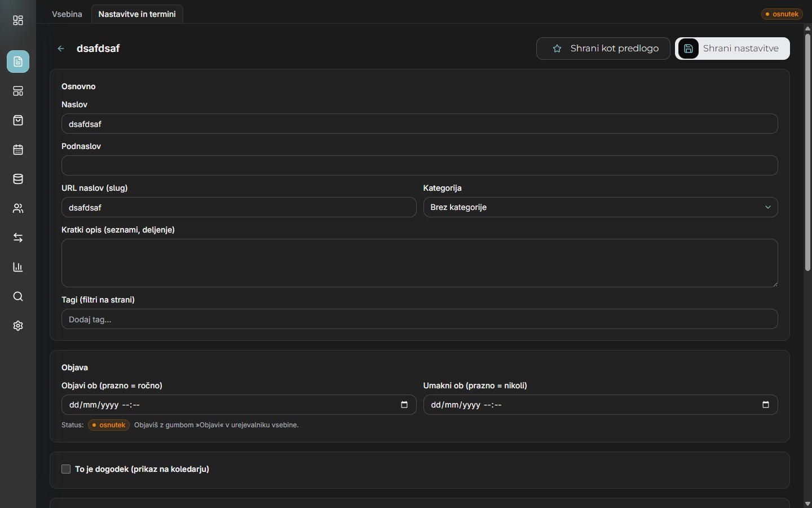This screenshot has height=508, width=812.
Task: Click the Dodaj tag input
Action: [420, 319]
